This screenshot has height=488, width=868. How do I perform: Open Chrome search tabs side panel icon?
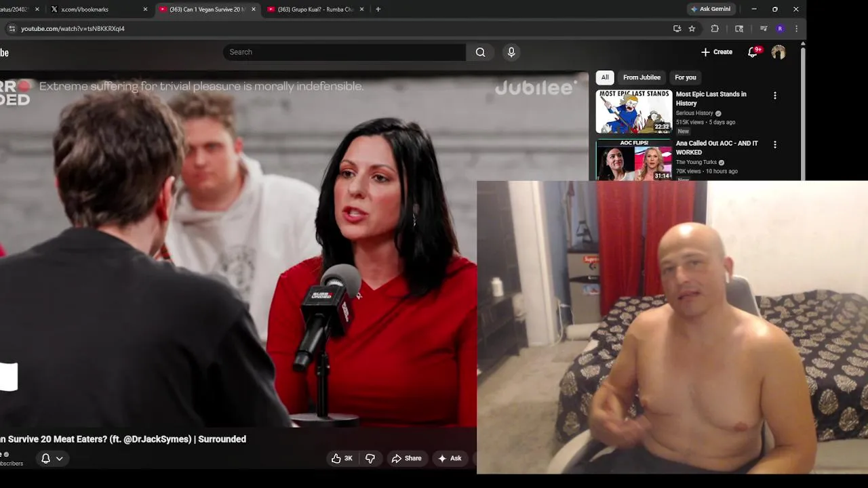[x=739, y=28]
